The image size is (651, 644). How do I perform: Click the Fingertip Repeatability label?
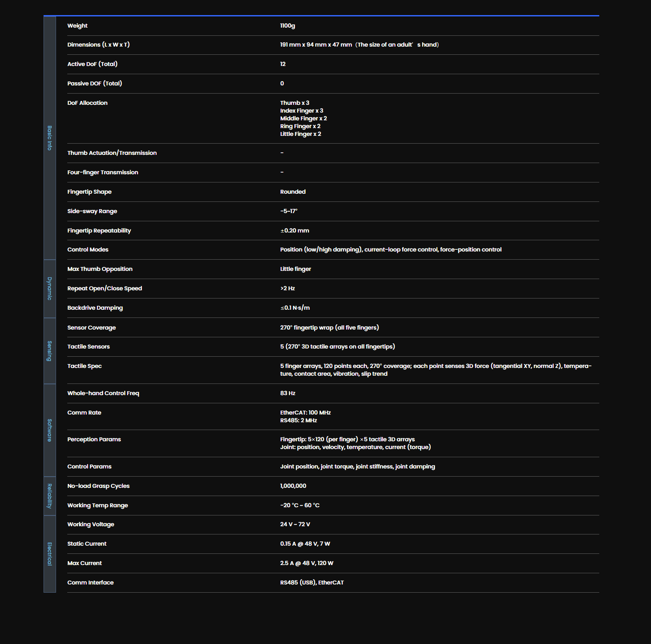(x=99, y=231)
